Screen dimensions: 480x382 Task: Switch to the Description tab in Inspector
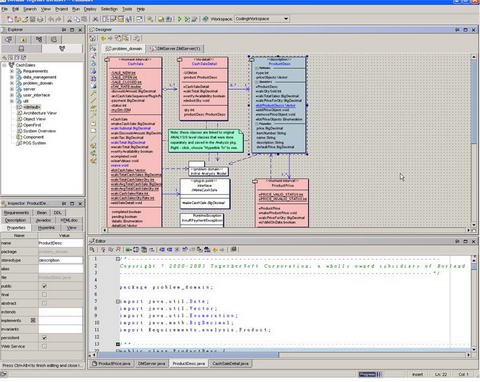pos(15,220)
